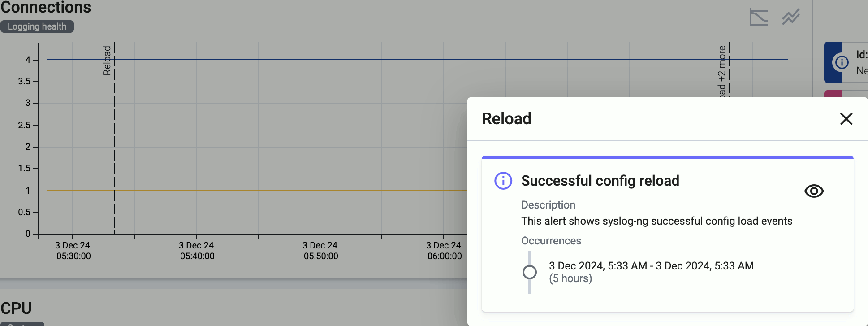Click the Connections chart title
The width and height of the screenshot is (868, 326).
click(x=46, y=7)
